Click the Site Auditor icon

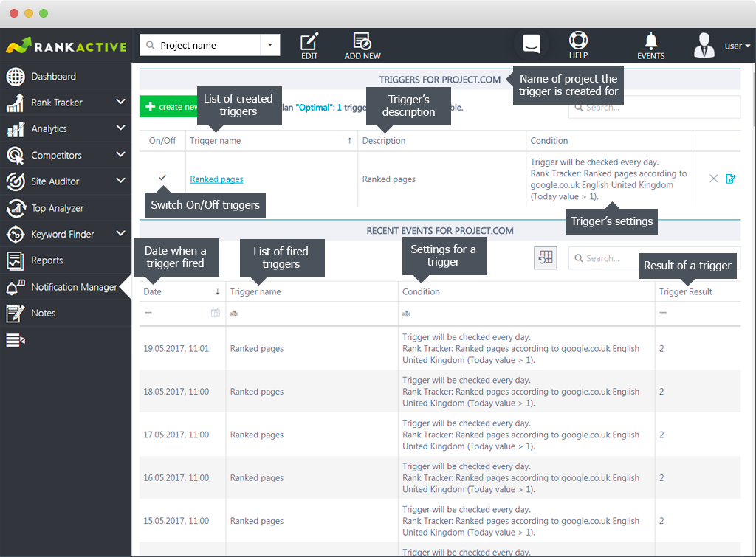coord(16,181)
